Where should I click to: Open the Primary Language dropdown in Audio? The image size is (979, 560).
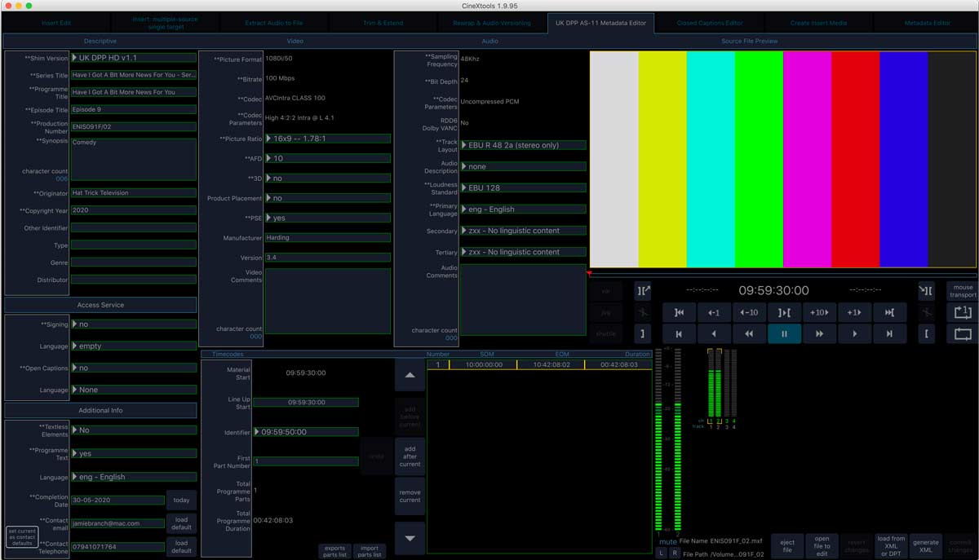[x=524, y=209]
